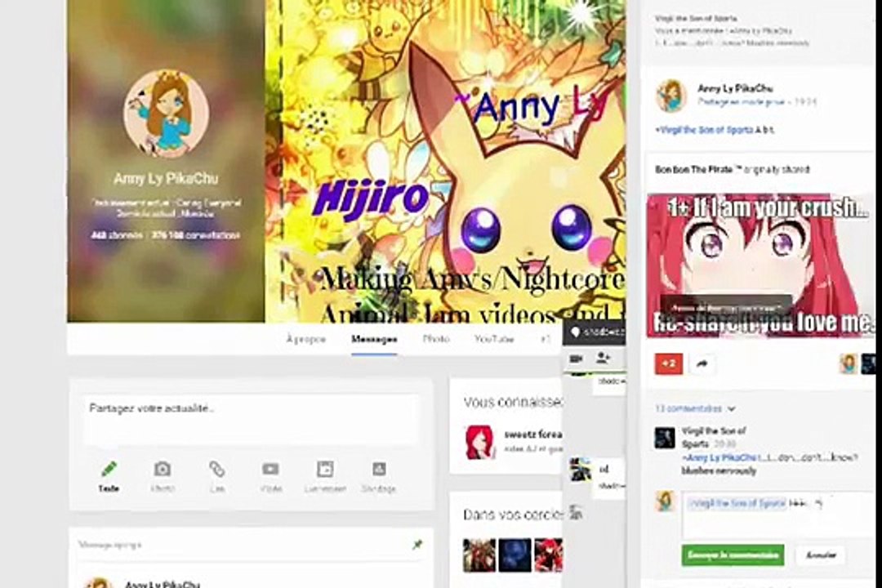Choose the Photo camera icon in share box
This screenshot has height=588, width=882.
(162, 469)
